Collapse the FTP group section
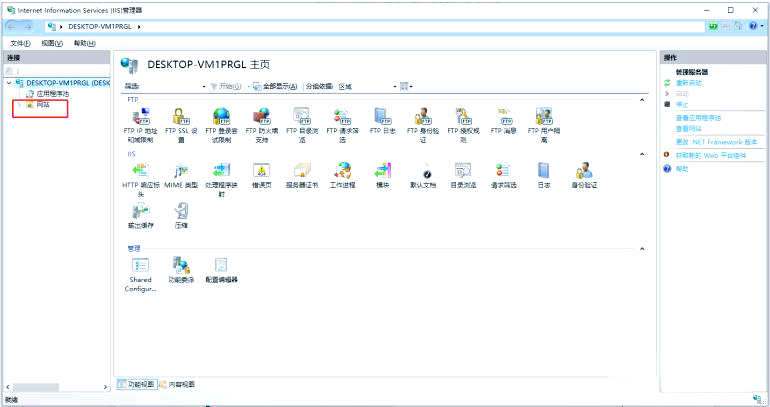 point(642,100)
